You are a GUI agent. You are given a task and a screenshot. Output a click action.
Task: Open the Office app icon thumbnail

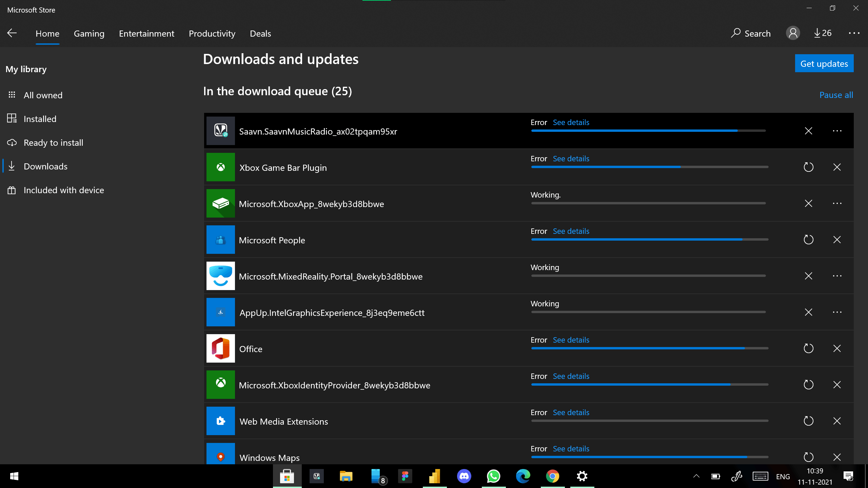point(220,348)
